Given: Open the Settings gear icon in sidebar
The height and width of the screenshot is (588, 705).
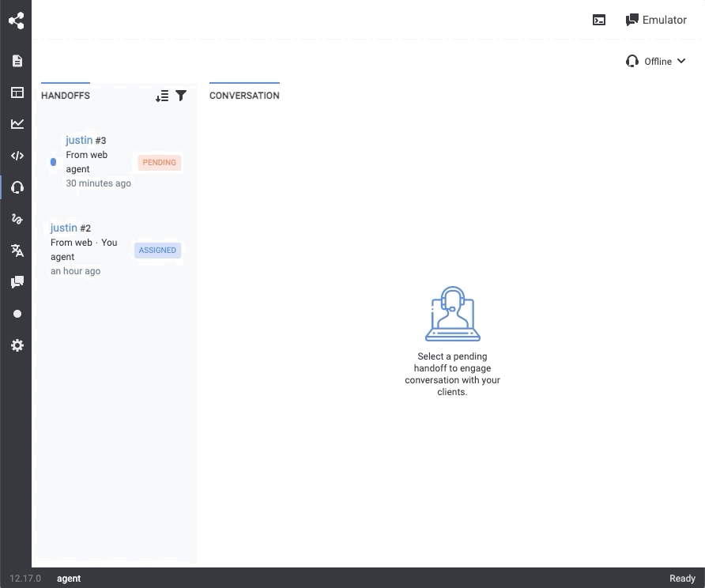Looking at the screenshot, I should tap(17, 345).
